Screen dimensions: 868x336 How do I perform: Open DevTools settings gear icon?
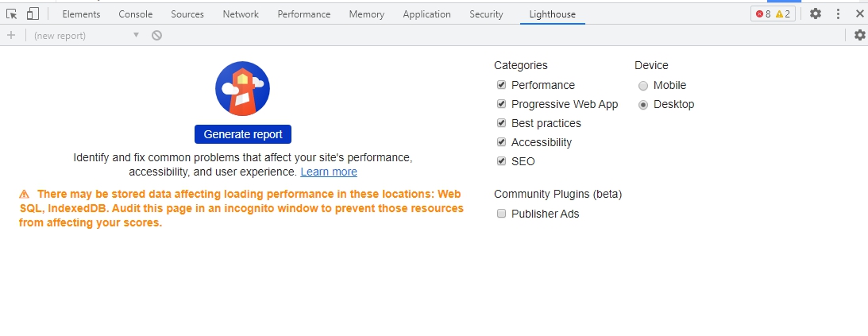[x=816, y=14]
